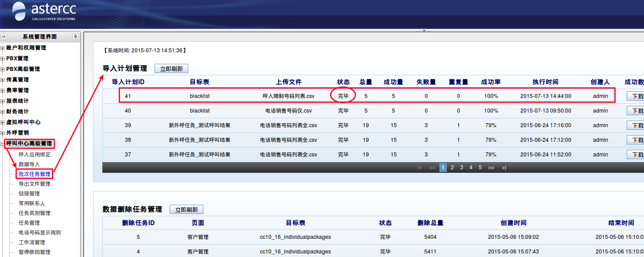Expand the 账户和权限管理 tree node
Screen dimensions: 644x257
click(3, 48)
